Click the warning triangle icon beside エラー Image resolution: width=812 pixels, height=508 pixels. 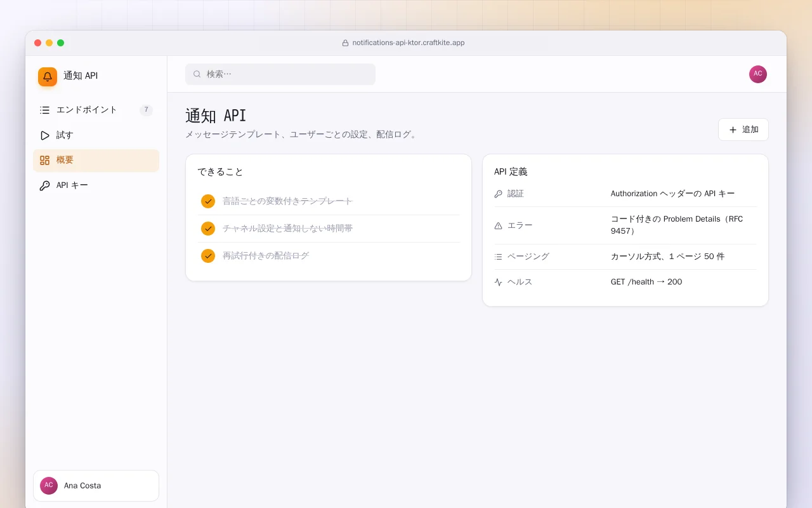[498, 225]
